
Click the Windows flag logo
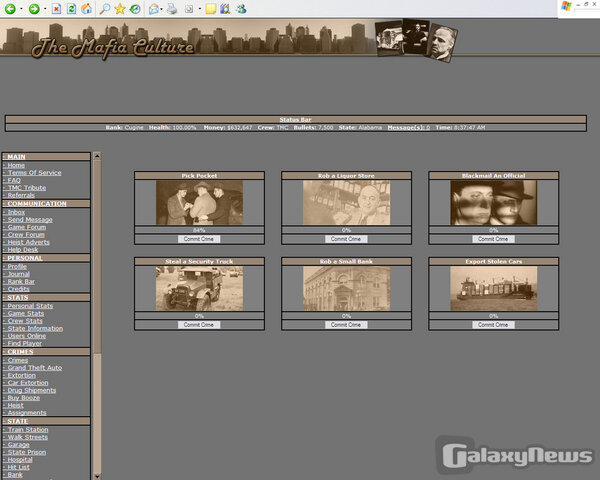tap(566, 6)
